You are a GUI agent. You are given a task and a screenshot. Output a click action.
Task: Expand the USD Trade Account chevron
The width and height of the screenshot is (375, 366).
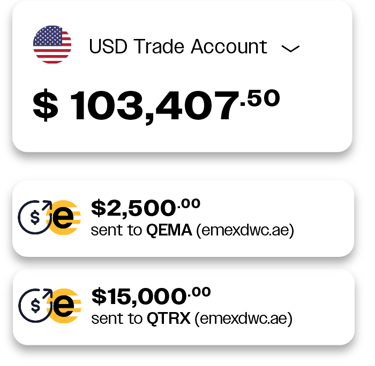(x=290, y=49)
